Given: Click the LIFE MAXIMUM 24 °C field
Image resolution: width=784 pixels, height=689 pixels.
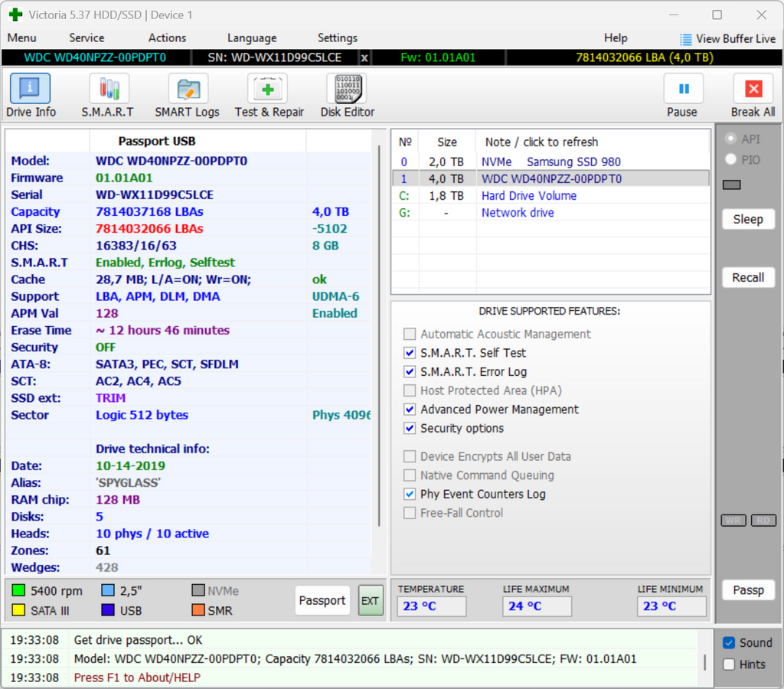Looking at the screenshot, I should pos(537,606).
